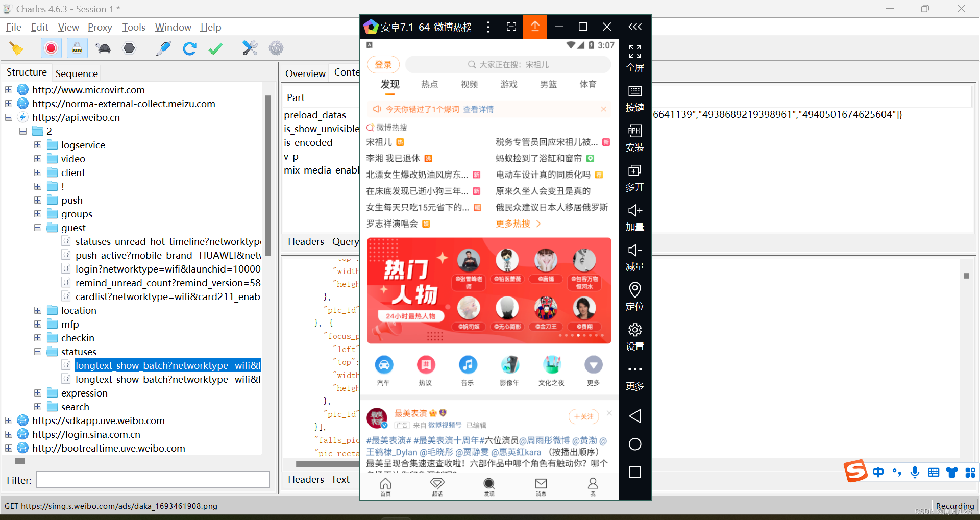Toggle throttling turtle icon
This screenshot has height=520, width=980.
[x=103, y=48]
